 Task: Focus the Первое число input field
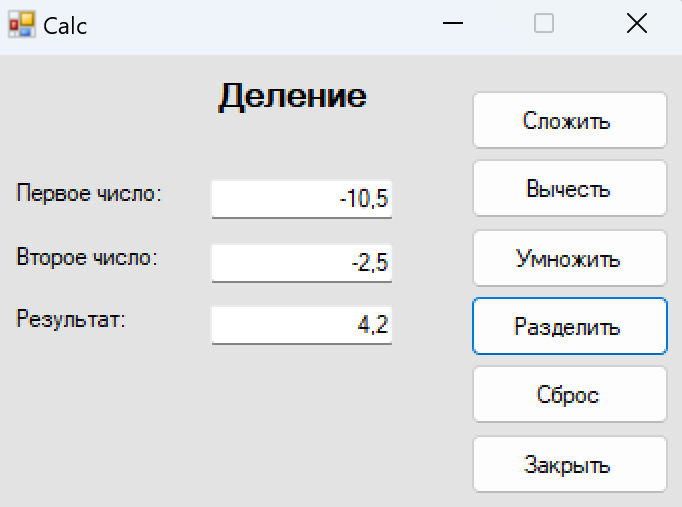pos(302,199)
